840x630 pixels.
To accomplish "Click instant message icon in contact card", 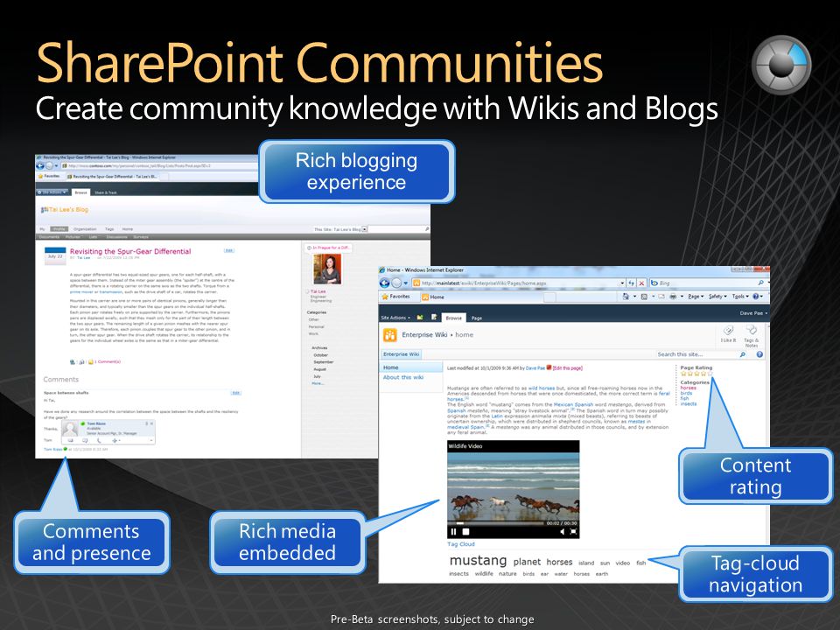I will [x=85, y=440].
